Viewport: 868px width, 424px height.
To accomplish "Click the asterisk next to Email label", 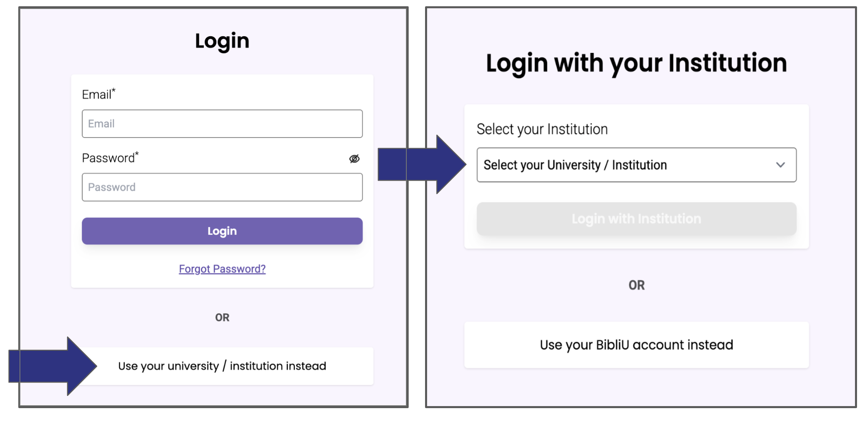I will 113,90.
